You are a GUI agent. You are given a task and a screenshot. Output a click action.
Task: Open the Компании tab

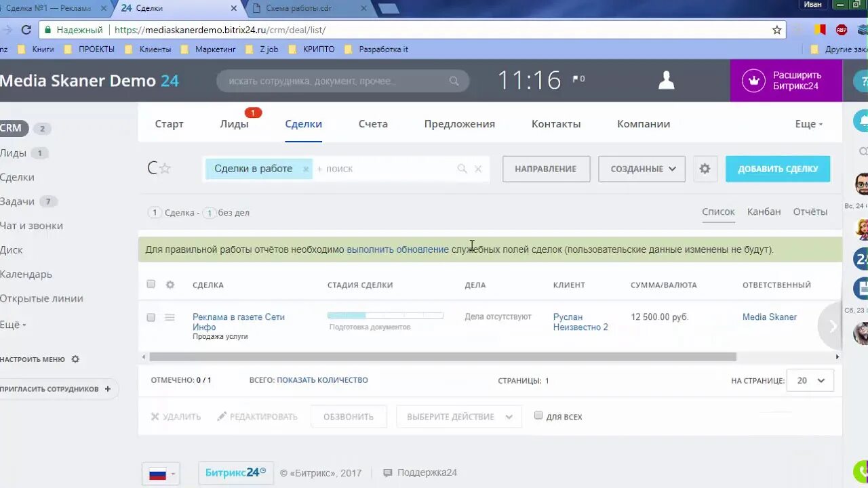click(x=644, y=124)
